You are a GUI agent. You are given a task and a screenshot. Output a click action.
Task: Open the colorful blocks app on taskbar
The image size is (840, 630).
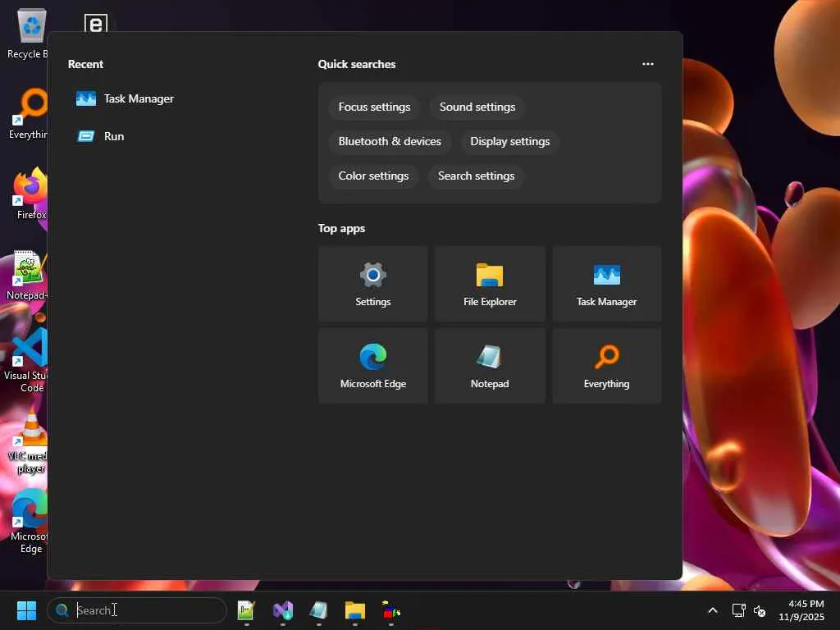coord(391,610)
